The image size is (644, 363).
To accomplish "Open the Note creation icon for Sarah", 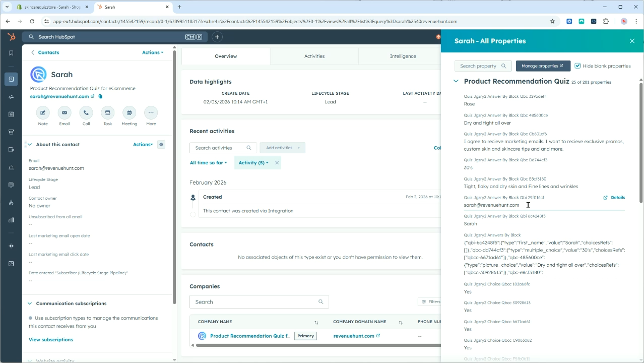I will 43,113.
